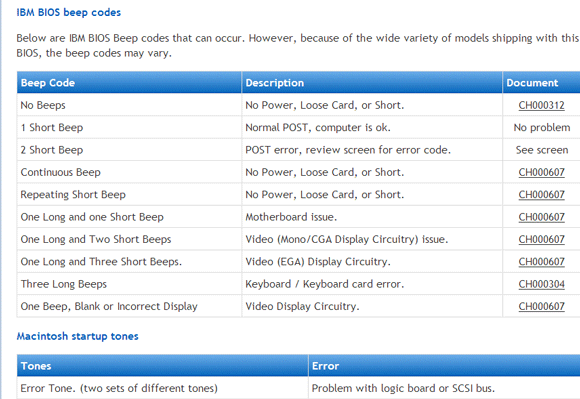580x399 pixels.
Task: Open CH000607 link for Continuous Beep
Action: pyautogui.click(x=541, y=172)
